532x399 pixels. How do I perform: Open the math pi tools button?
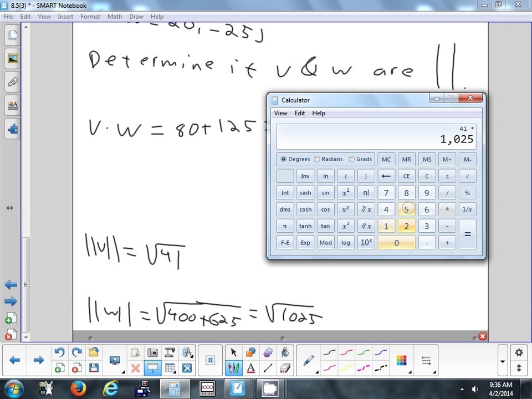tap(210, 360)
